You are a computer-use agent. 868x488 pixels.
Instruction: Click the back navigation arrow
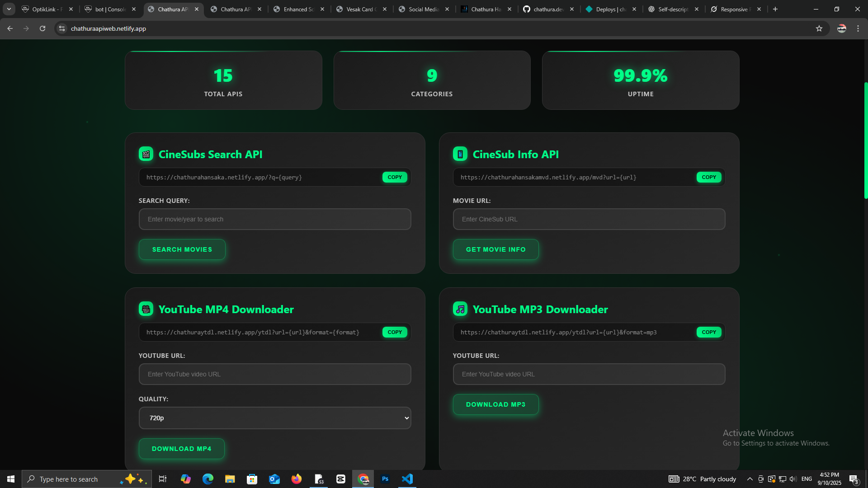pos(9,28)
